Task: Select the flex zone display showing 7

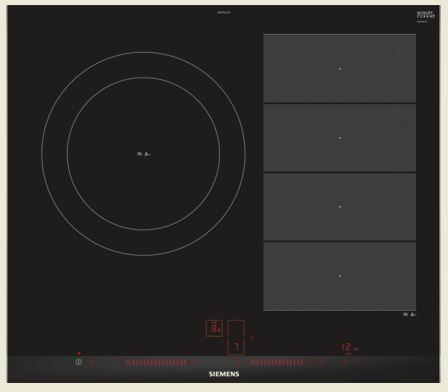Action: point(236,337)
